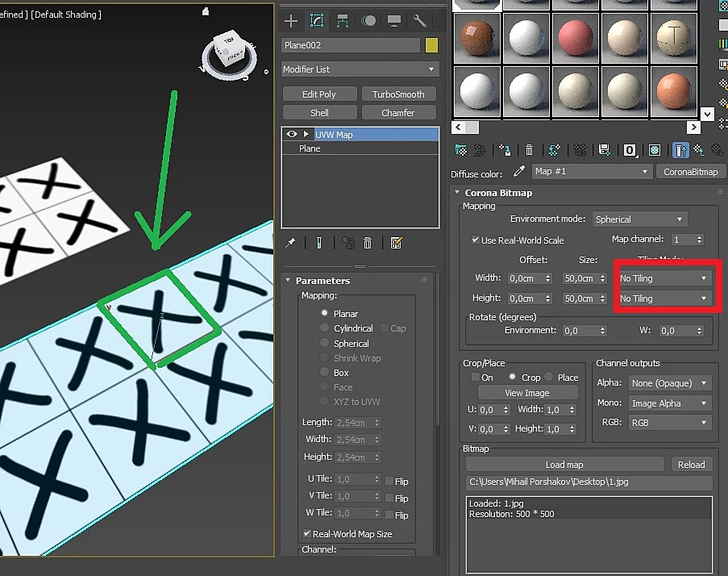Viewport: 728px width, 576px height.
Task: Click the Reset Map trash icon
Action: click(529, 150)
